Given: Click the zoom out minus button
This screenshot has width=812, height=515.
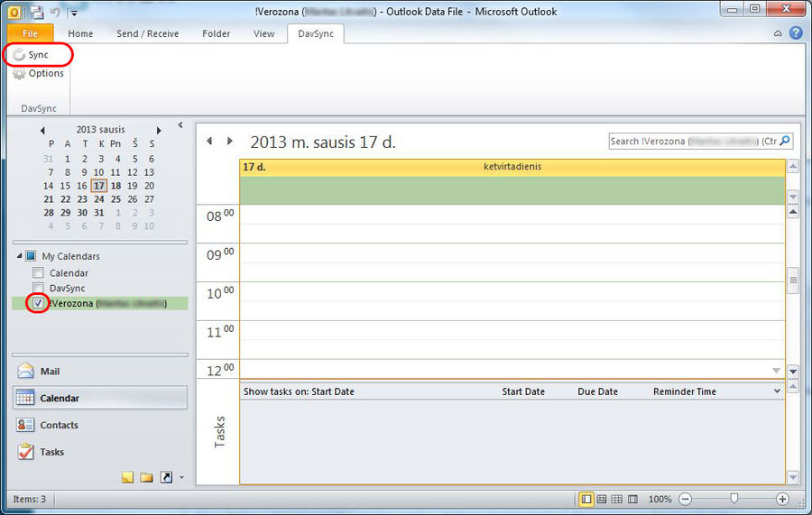Looking at the screenshot, I should [x=685, y=499].
